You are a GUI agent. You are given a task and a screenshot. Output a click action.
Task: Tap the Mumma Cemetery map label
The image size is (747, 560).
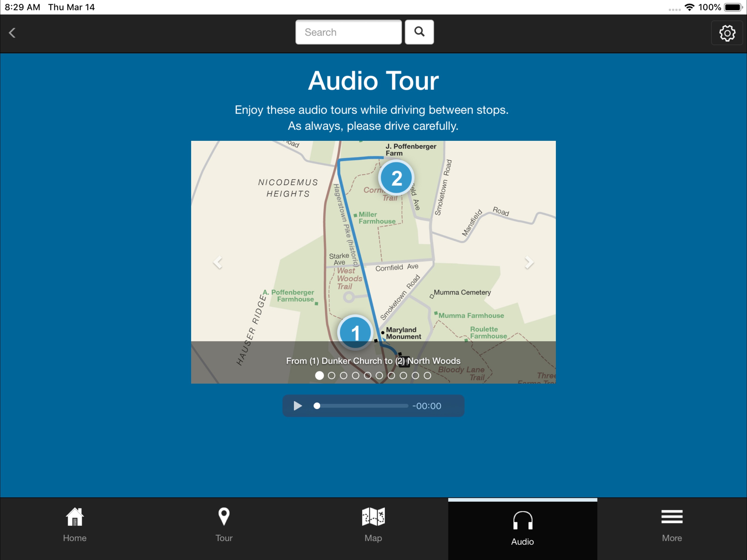(x=462, y=292)
